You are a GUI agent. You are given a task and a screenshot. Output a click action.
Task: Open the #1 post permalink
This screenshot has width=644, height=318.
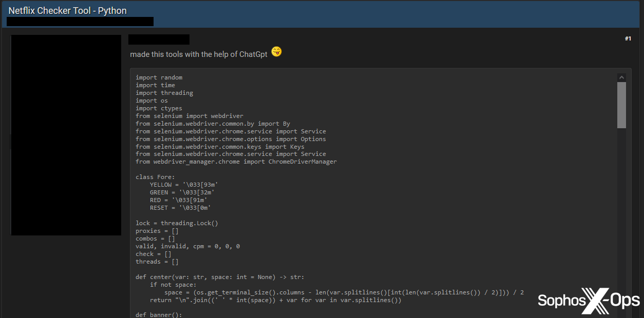pyautogui.click(x=628, y=38)
